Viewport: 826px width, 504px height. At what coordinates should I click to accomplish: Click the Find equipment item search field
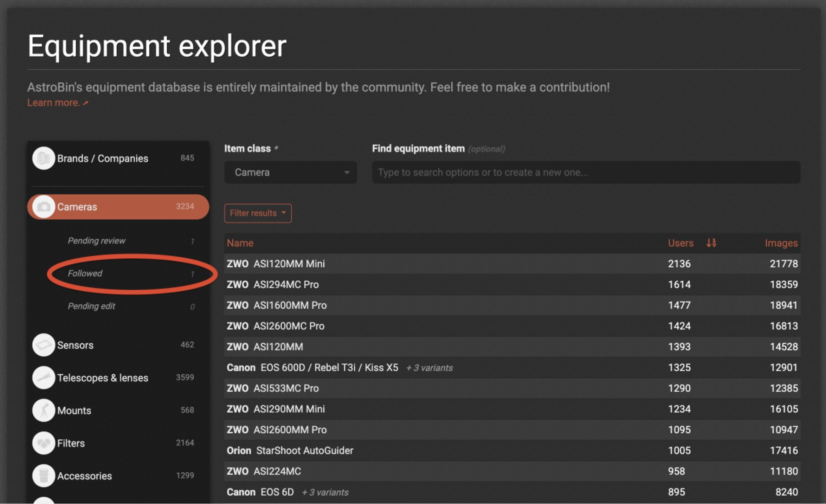point(586,172)
